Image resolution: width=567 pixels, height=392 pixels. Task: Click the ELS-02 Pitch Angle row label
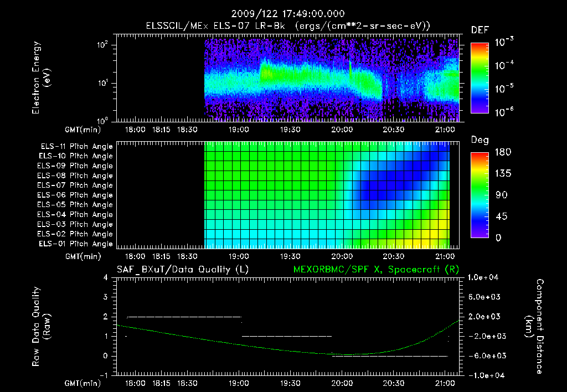pos(75,234)
